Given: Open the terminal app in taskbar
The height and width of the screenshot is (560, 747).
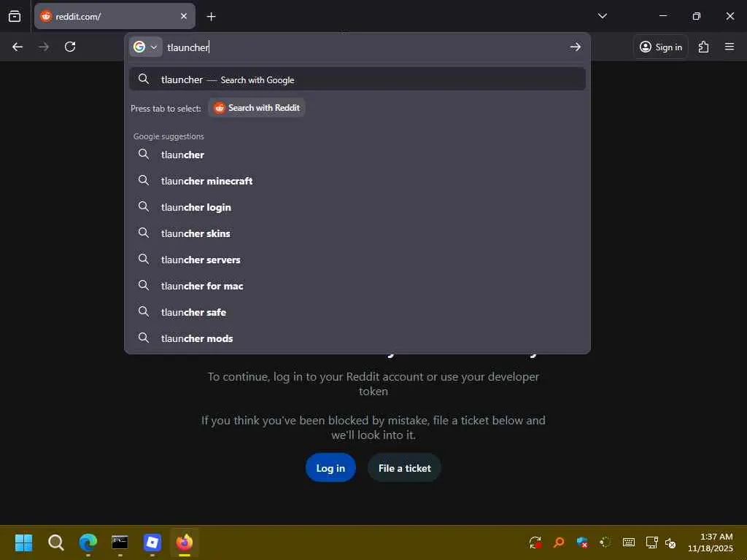Looking at the screenshot, I should tap(120, 542).
